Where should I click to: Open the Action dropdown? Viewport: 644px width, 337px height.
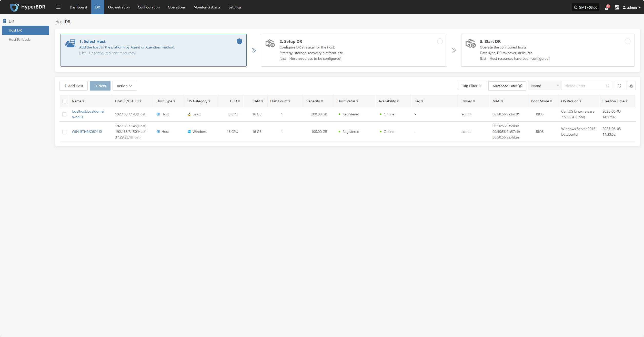pyautogui.click(x=125, y=86)
